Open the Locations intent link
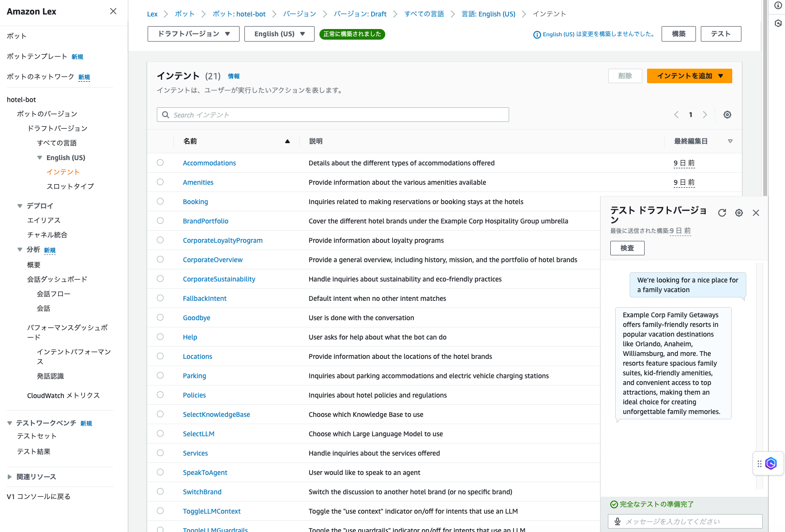 [197, 356]
